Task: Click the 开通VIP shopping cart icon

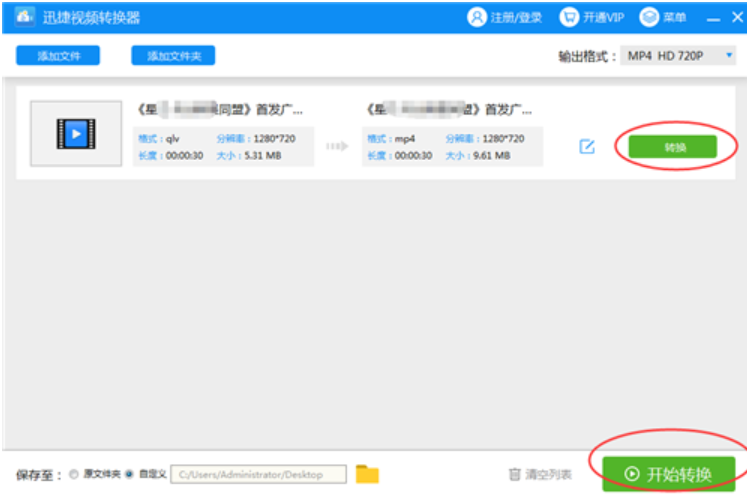Action: [x=569, y=17]
